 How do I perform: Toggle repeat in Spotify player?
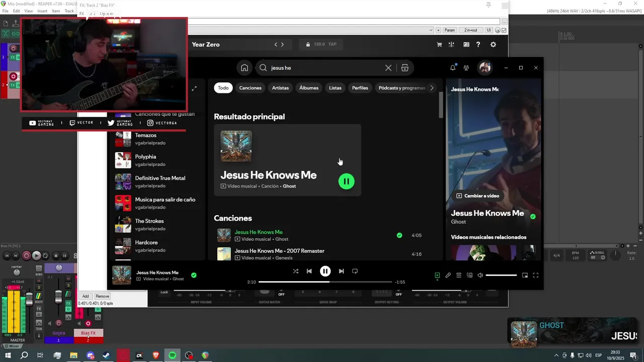click(355, 271)
